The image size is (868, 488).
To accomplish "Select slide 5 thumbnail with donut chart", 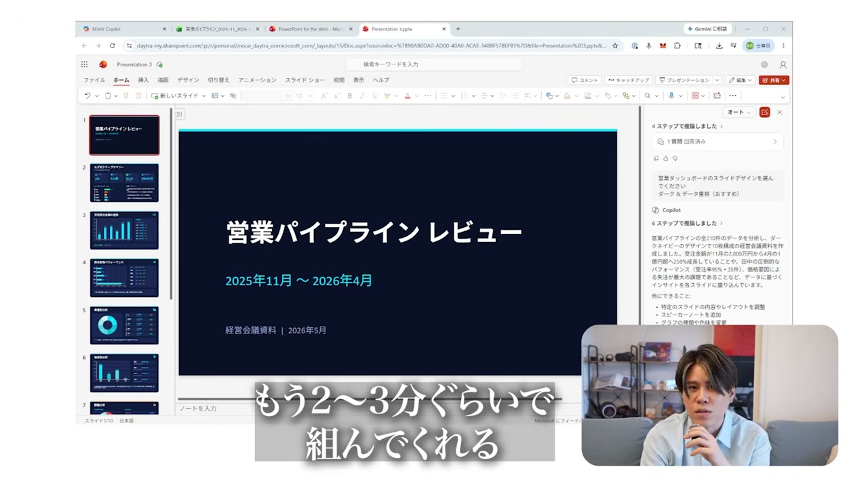I will click(124, 325).
